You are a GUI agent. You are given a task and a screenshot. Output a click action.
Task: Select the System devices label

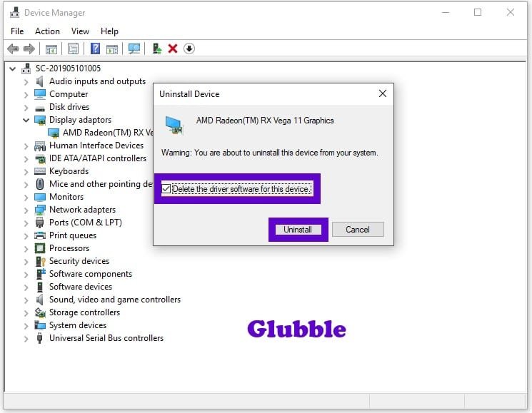pos(78,325)
